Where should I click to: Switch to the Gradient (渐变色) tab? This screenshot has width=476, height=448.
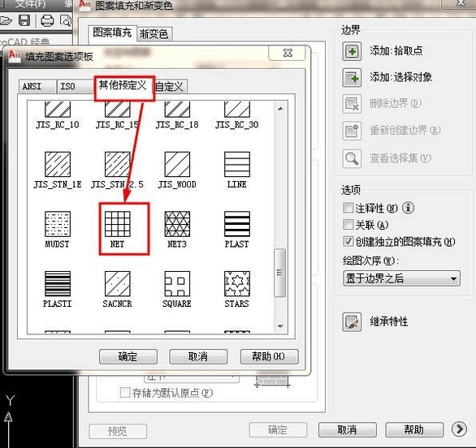(154, 33)
